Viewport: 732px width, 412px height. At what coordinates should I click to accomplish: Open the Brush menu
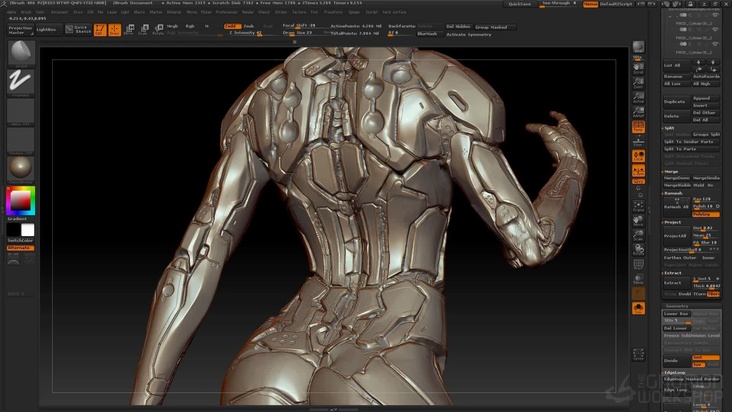click(26, 12)
